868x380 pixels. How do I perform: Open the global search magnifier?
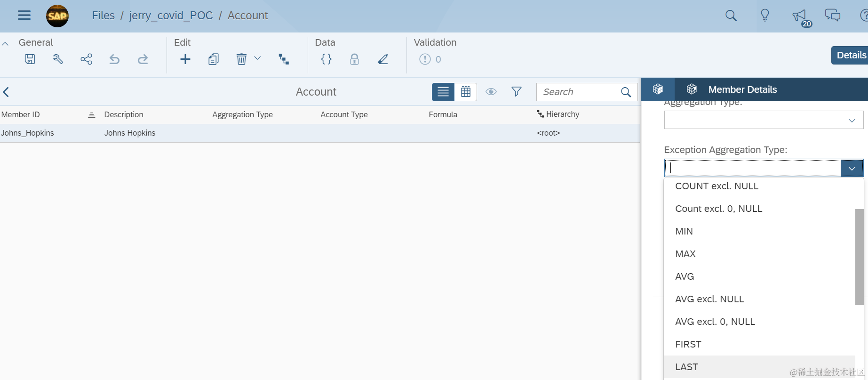pyautogui.click(x=731, y=16)
